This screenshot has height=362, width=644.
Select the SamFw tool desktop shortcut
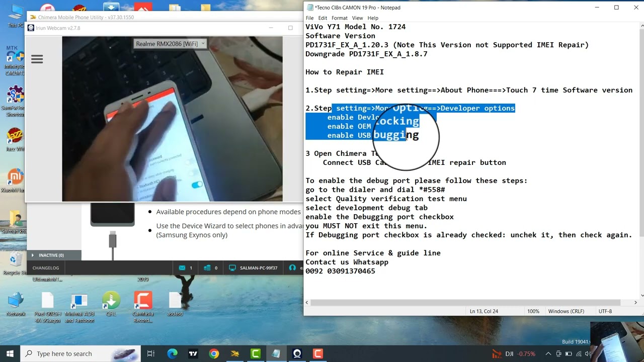[15, 102]
